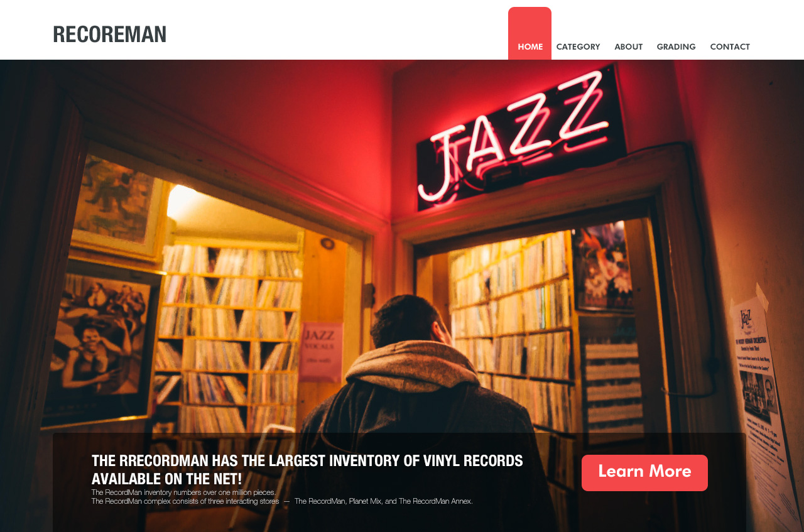Screen dimensions: 804x532
Task: Open the ABOUT page link
Action: [x=628, y=47]
